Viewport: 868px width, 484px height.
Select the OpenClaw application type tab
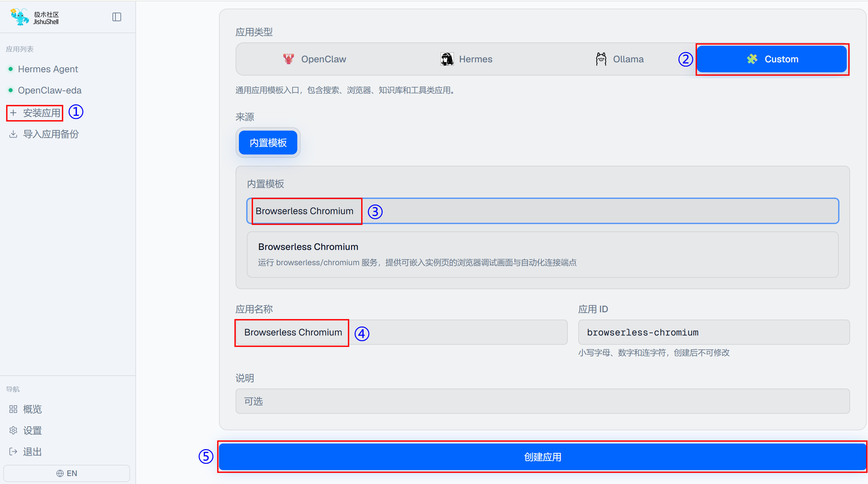pyautogui.click(x=314, y=59)
